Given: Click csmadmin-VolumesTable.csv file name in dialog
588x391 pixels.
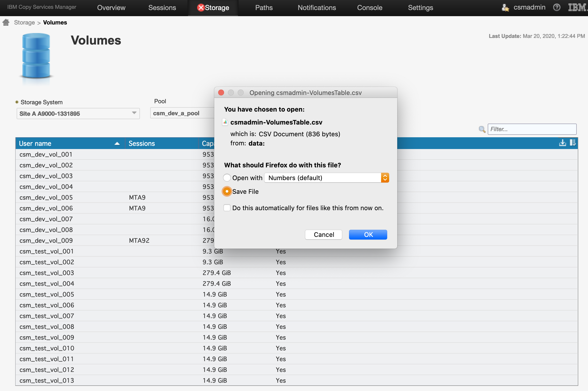Looking at the screenshot, I should coord(276,122).
